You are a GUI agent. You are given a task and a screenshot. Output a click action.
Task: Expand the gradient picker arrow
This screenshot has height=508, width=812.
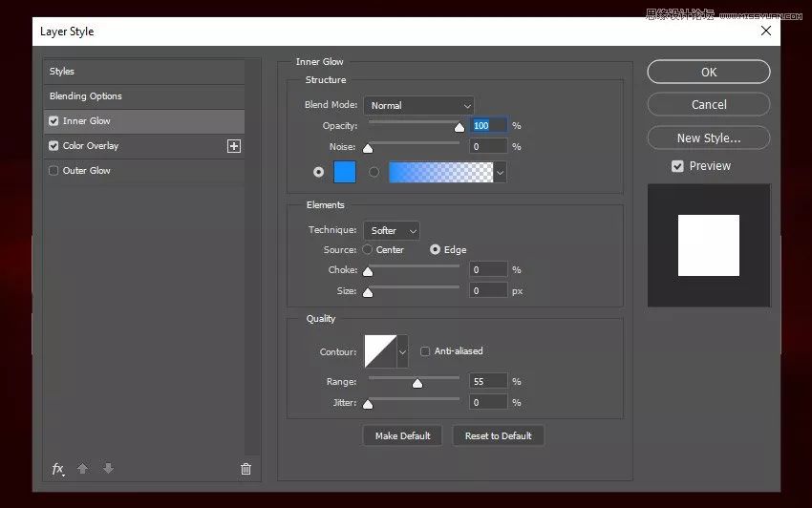(500, 173)
